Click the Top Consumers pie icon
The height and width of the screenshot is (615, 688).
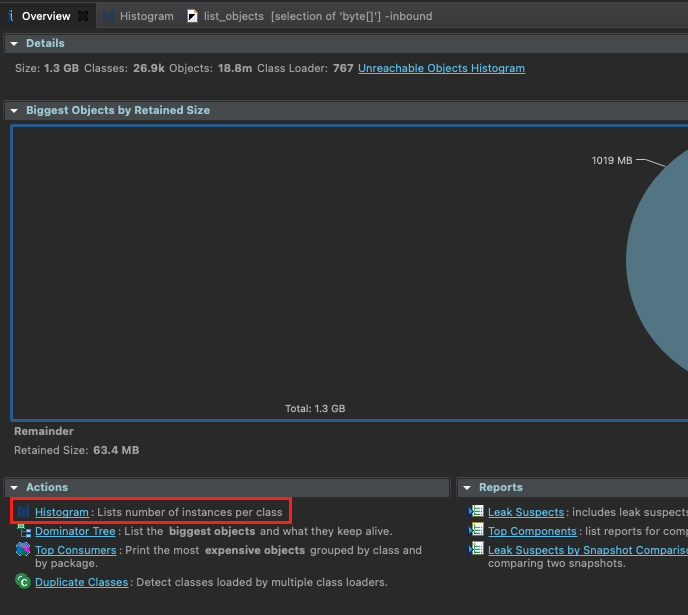pyautogui.click(x=23, y=550)
